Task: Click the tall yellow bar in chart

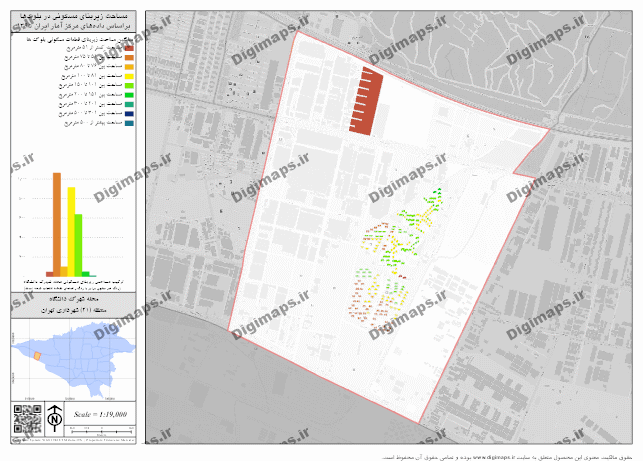Action: point(71,230)
